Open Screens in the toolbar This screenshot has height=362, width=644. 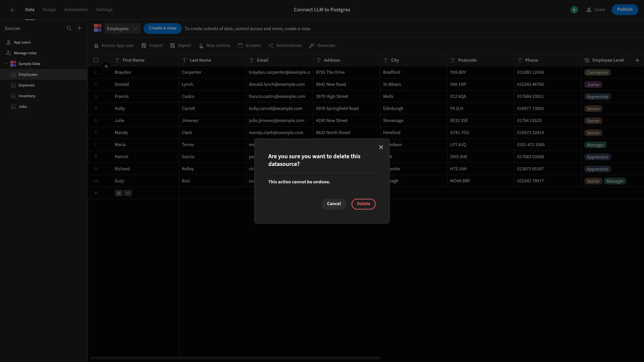coord(249,46)
